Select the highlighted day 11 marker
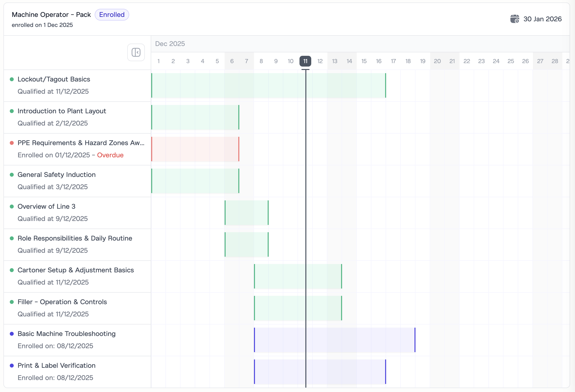This screenshot has height=392, width=575. [305, 61]
